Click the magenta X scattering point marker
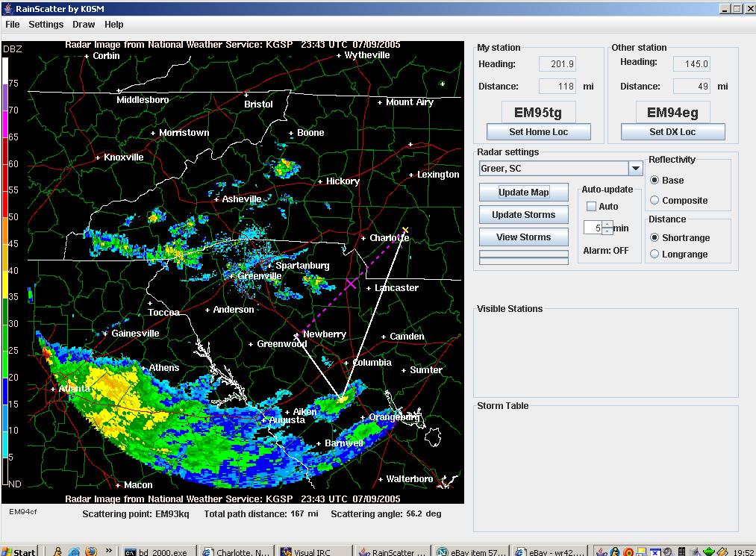This screenshot has width=756, height=556. [351, 284]
